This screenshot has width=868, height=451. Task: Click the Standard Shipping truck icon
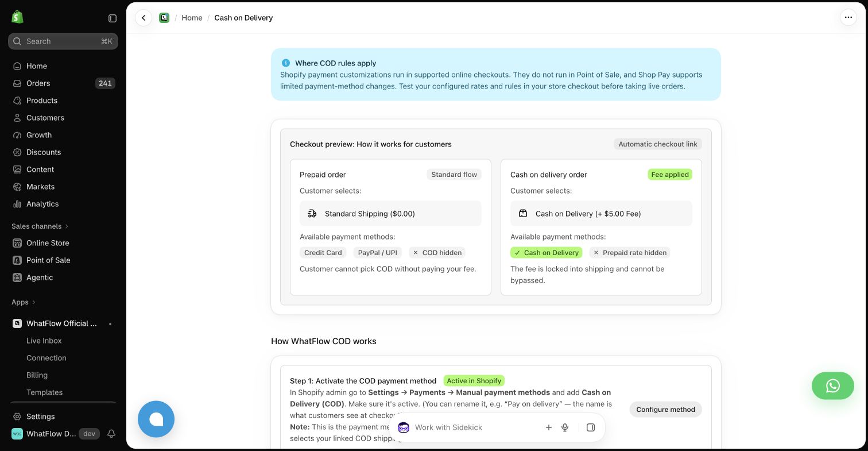312,214
